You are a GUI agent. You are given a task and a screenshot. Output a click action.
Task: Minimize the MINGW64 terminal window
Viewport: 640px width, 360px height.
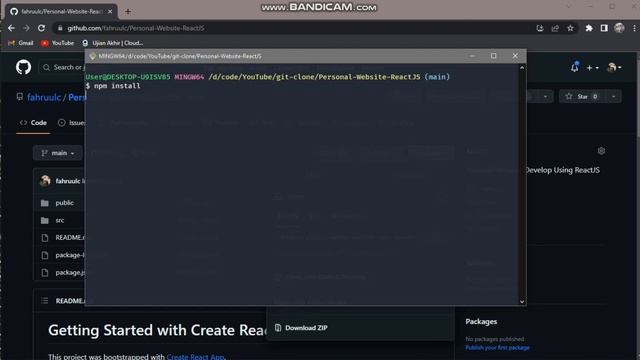pyautogui.click(x=472, y=56)
